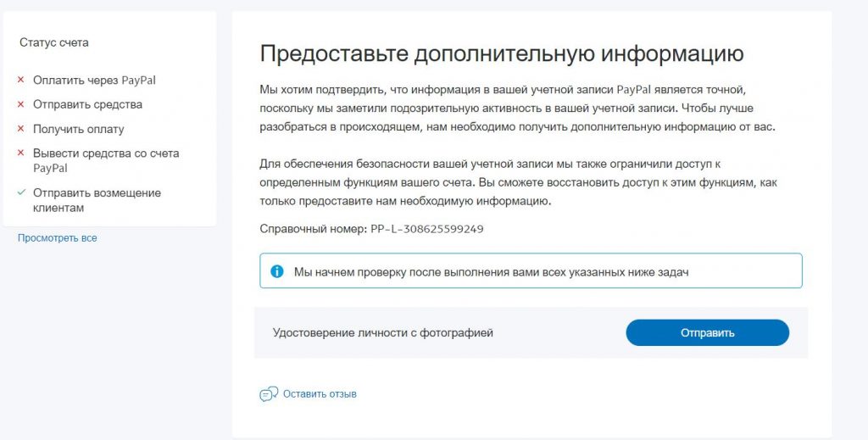The image size is (868, 440).
Task: Click the blue Отправить button
Action: (x=708, y=332)
